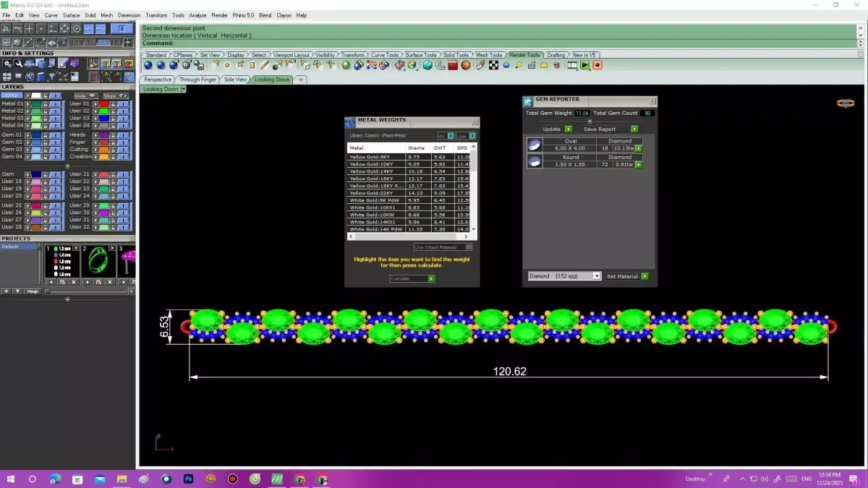Viewport: 868px width, 488px height.
Task: Toggle visibility of Gem 03 layer
Action: click(56, 150)
